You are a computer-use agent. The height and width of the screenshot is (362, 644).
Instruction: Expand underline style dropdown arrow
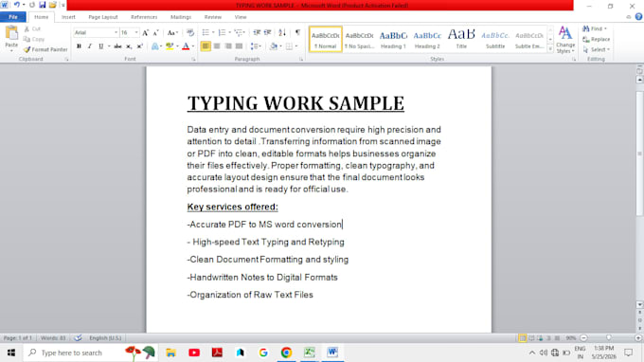[x=109, y=46]
